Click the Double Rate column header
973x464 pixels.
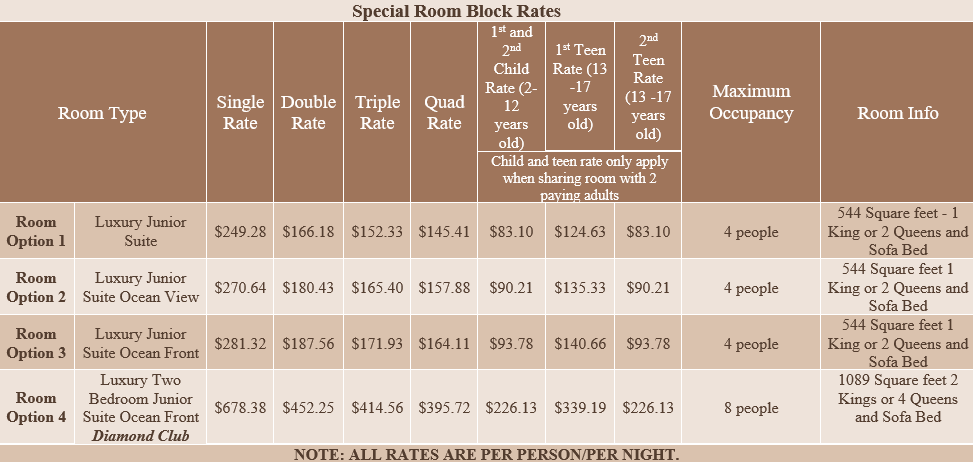point(308,113)
